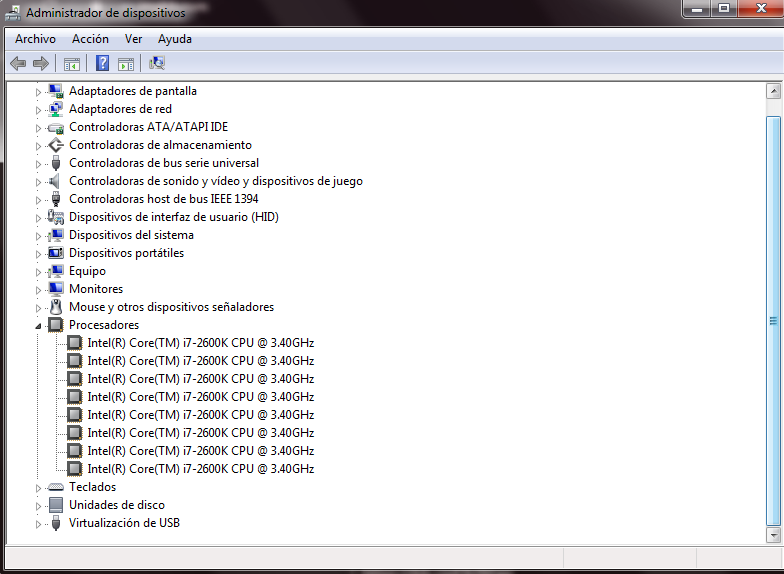Open the Ayuda menu
The width and height of the screenshot is (784, 574).
pyautogui.click(x=174, y=39)
